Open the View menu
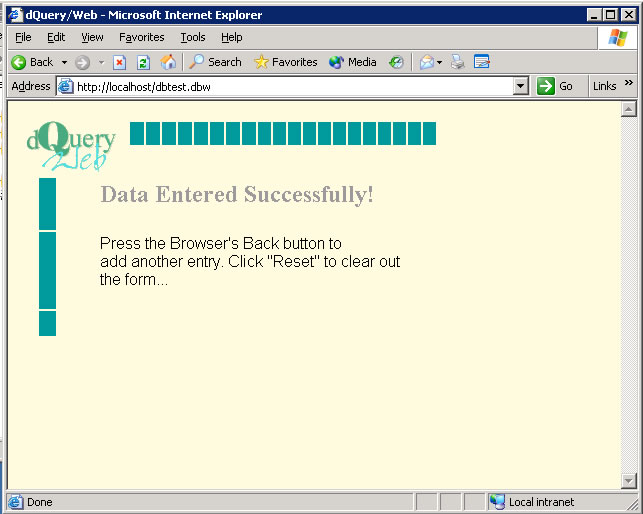Screen dimensions: 643x514 click(x=92, y=37)
